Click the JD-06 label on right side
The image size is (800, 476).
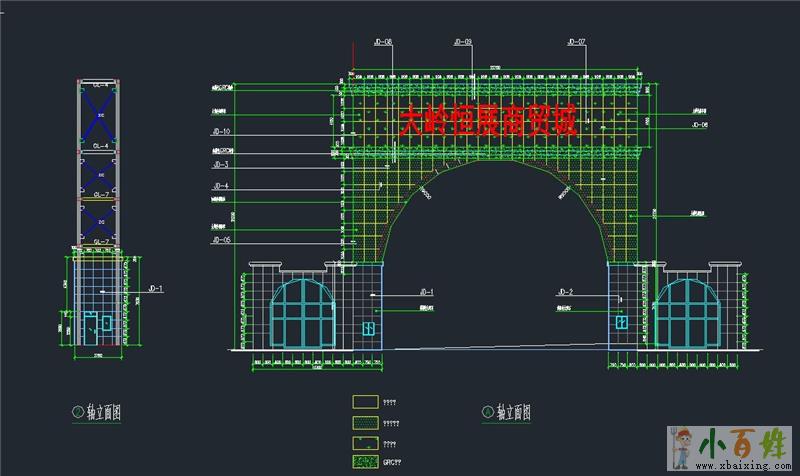699,125
